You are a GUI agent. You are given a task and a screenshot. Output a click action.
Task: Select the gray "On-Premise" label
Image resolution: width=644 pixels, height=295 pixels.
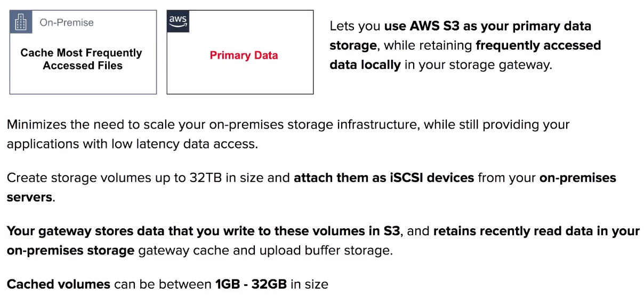tap(67, 22)
